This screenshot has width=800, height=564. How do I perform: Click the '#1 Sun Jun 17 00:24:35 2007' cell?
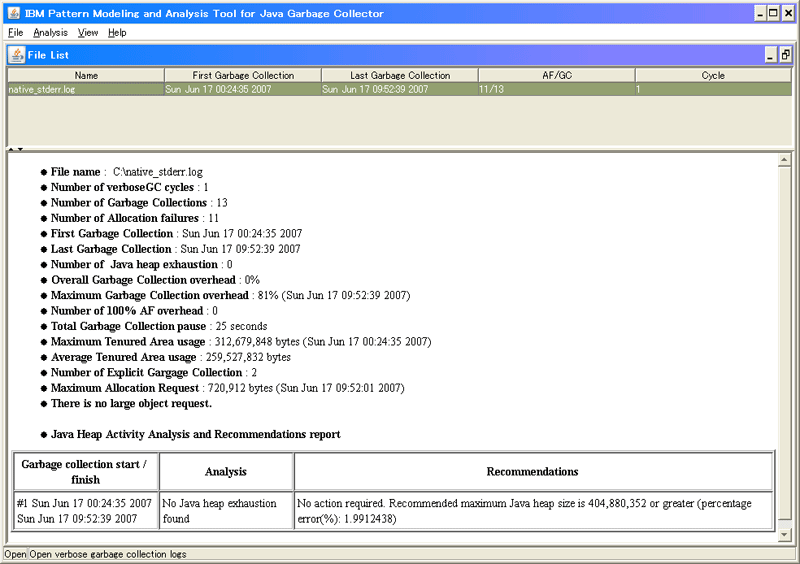(86, 510)
